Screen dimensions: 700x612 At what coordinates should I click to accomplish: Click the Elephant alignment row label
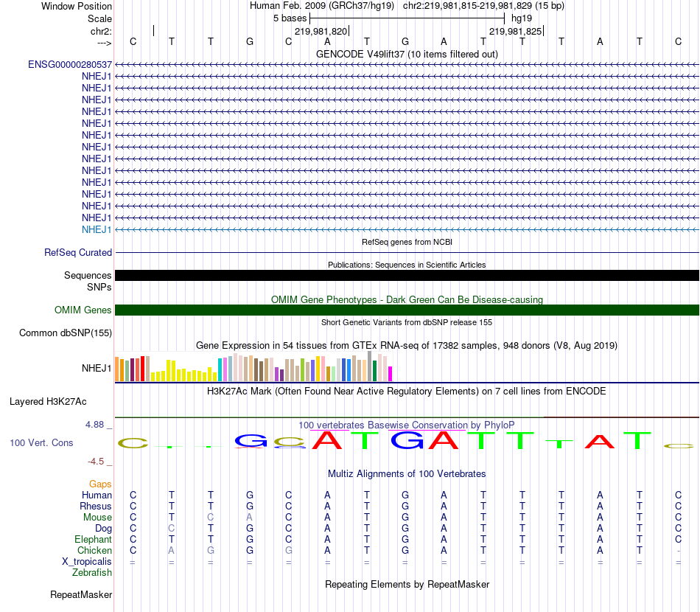pyautogui.click(x=93, y=539)
